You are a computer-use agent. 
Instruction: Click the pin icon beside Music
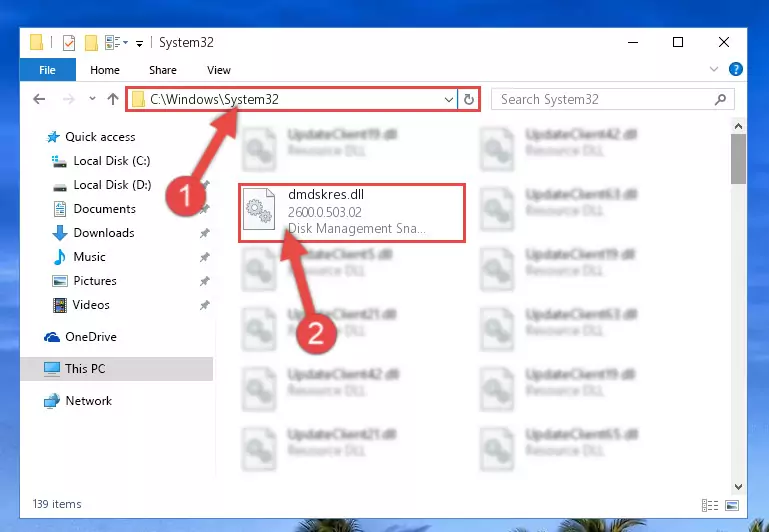[205, 257]
